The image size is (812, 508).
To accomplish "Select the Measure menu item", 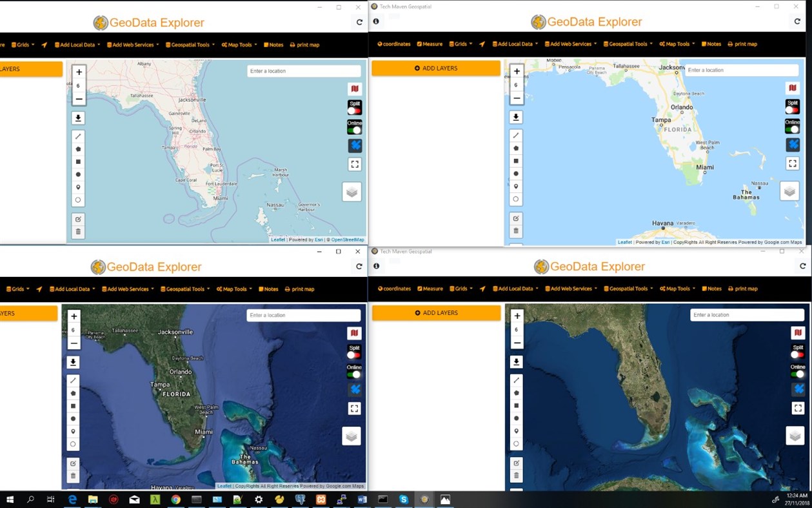I will (430, 44).
